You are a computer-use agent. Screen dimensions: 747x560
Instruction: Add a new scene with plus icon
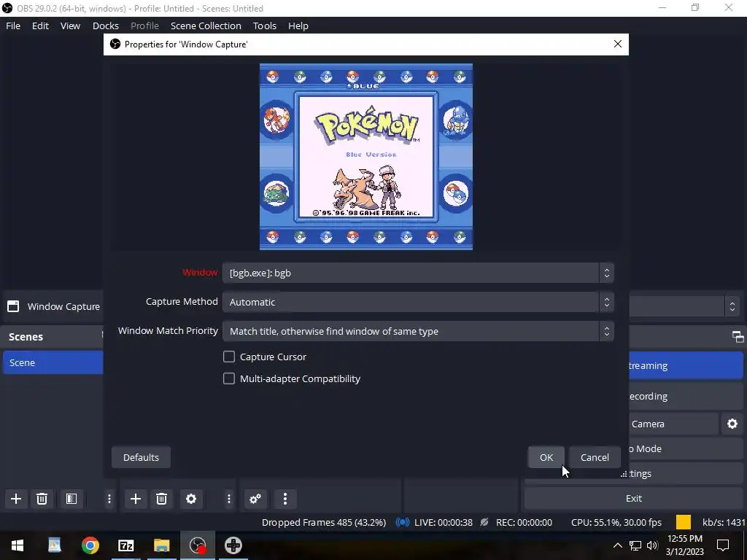coord(16,499)
